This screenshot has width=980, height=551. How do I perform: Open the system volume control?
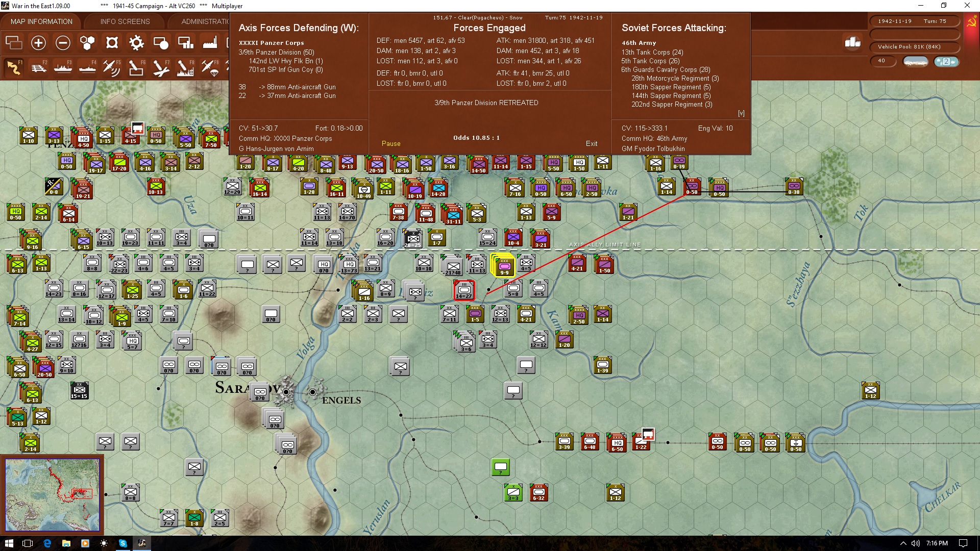pos(915,543)
